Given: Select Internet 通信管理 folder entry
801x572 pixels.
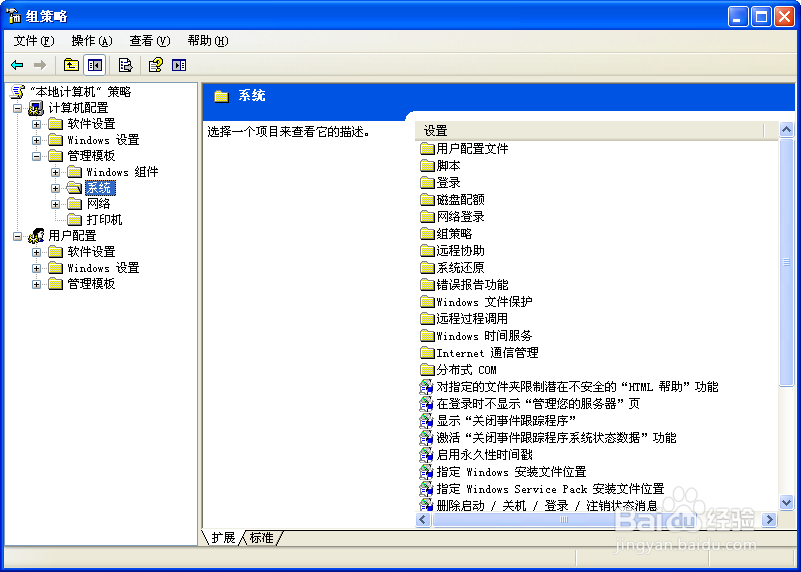Looking at the screenshot, I should [487, 352].
